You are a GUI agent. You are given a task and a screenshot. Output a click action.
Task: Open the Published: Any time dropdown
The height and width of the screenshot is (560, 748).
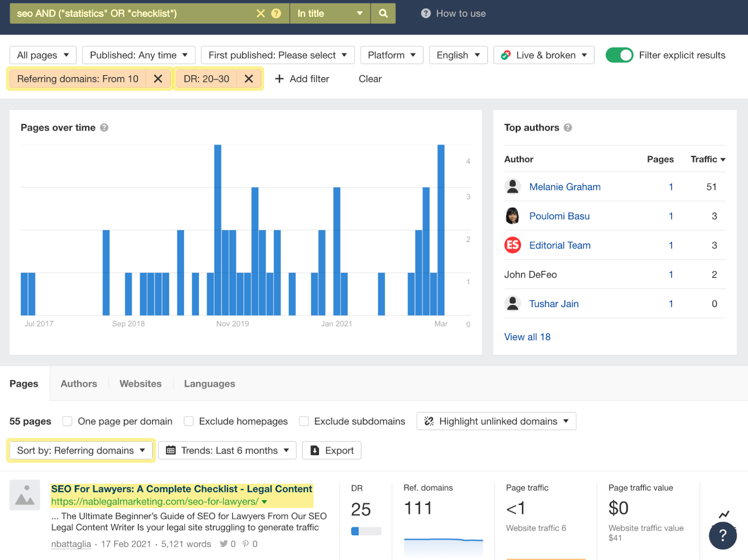pyautogui.click(x=138, y=55)
